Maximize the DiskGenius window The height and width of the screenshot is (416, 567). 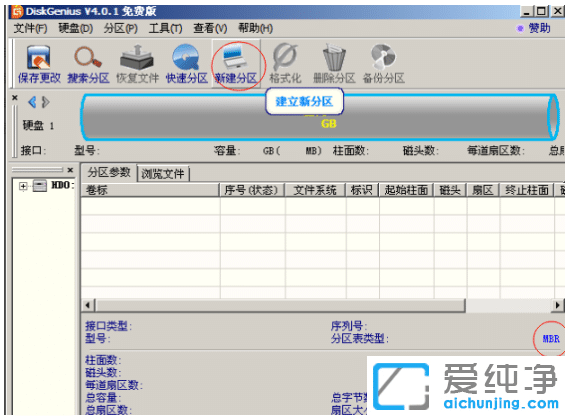(x=541, y=12)
